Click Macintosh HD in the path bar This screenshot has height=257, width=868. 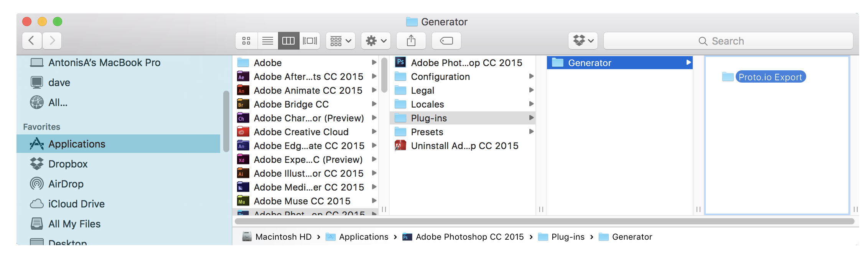(277, 237)
